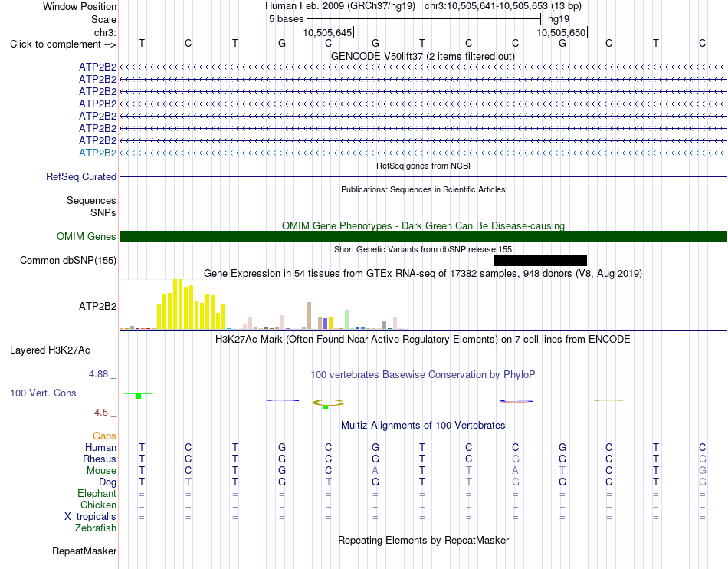Click the SNPs subtrack label
Screen dimensions: 728x569
point(103,212)
